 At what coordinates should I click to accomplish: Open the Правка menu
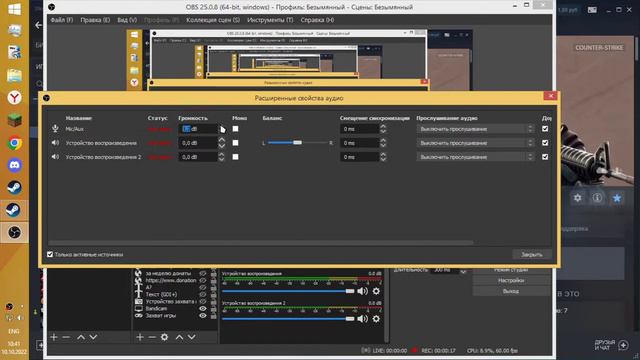95,20
